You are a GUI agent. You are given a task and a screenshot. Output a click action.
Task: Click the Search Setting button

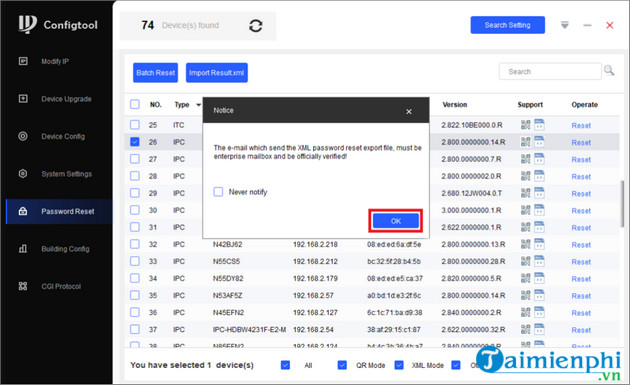507,25
